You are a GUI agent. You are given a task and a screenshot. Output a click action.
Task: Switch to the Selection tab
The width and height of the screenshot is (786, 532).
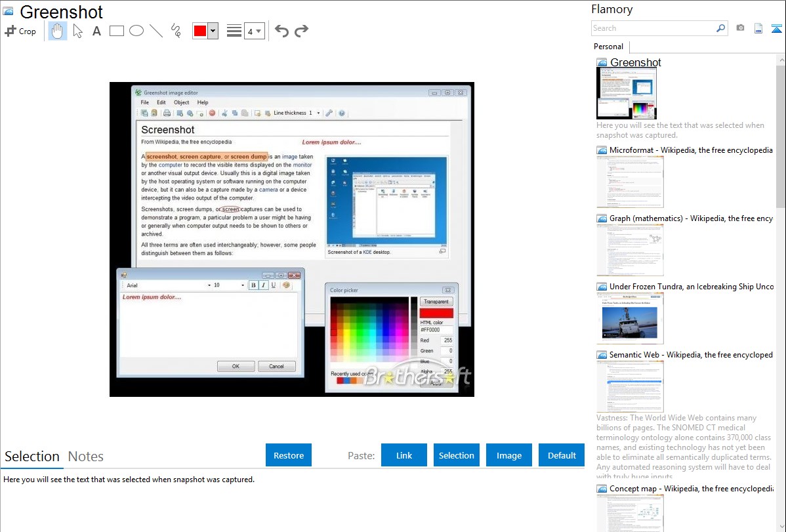click(32, 457)
